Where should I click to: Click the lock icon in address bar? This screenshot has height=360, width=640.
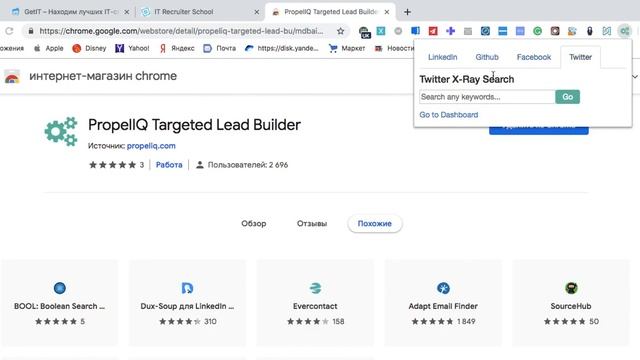(31, 31)
